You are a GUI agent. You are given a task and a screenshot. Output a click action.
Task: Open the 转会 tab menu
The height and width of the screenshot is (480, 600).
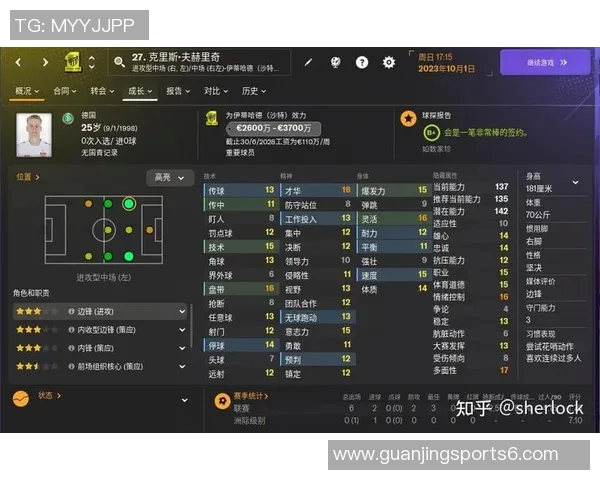pos(102,91)
